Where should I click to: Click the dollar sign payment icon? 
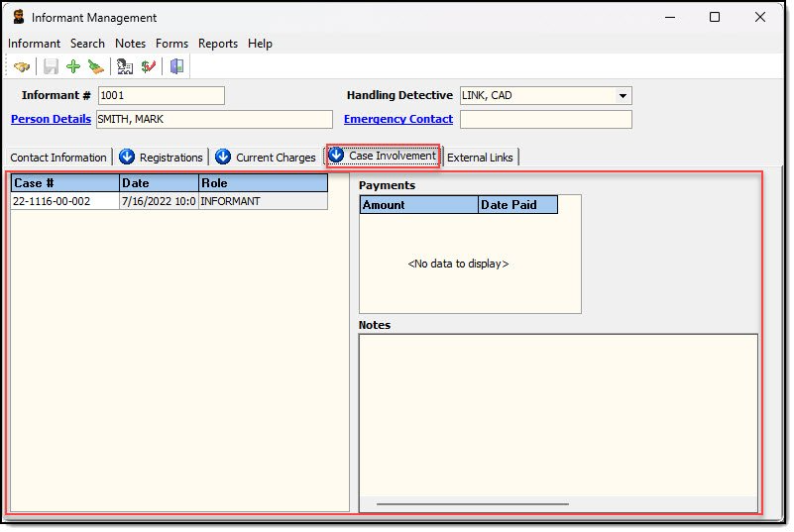[148, 66]
